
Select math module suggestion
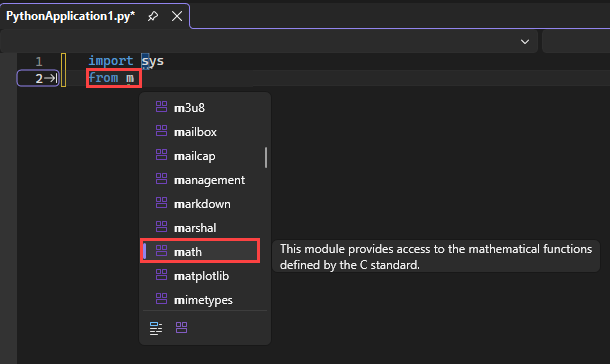click(200, 252)
